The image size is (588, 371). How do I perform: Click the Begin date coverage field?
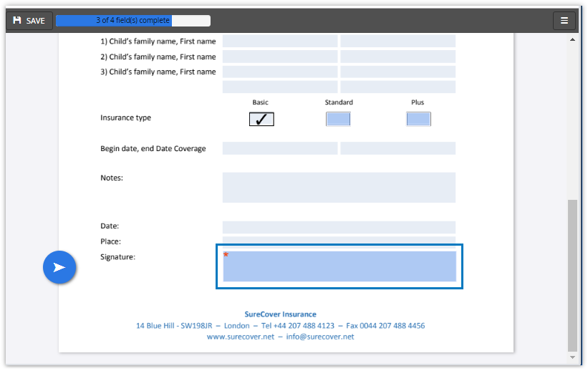(x=279, y=148)
